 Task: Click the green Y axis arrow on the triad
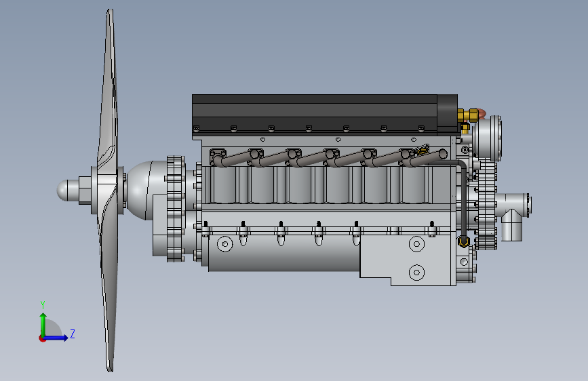pos(43,324)
